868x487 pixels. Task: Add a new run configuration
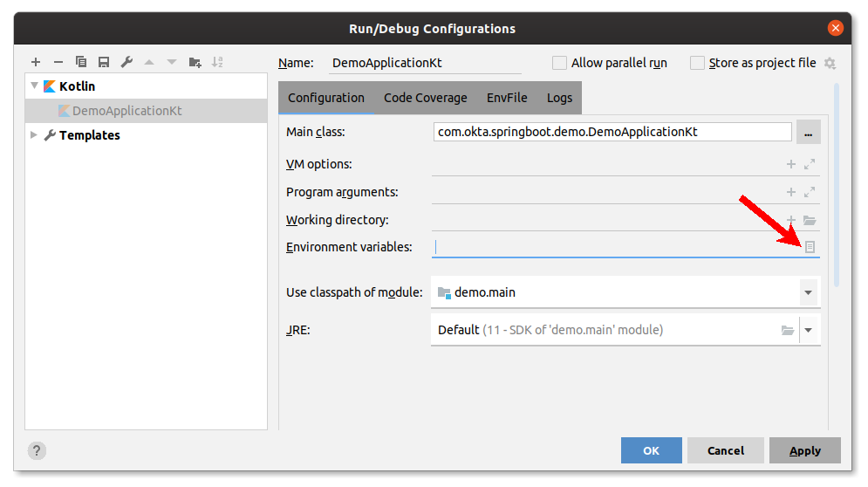pyautogui.click(x=36, y=62)
